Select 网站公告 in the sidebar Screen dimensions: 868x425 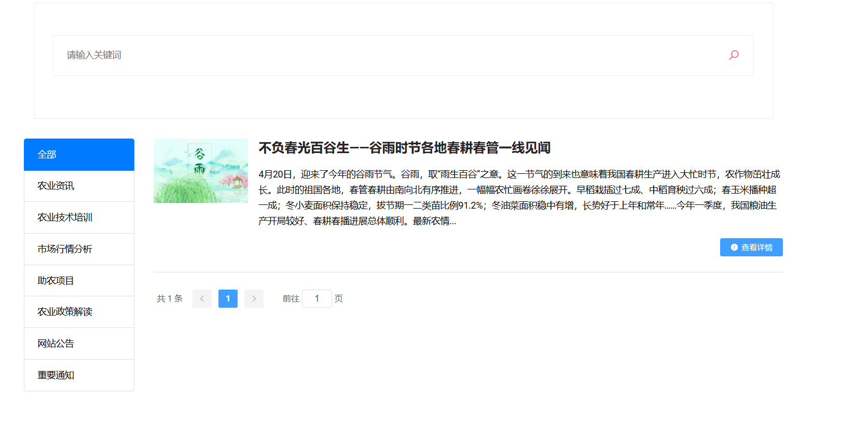point(79,344)
